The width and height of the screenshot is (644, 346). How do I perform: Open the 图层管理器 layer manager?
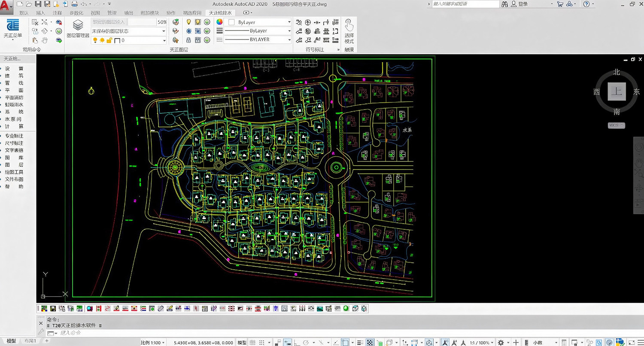(78, 29)
